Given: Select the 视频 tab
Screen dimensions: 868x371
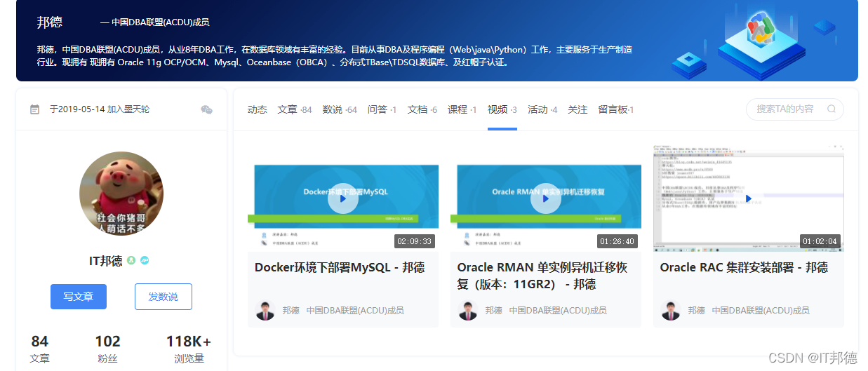Looking at the screenshot, I should point(502,109).
